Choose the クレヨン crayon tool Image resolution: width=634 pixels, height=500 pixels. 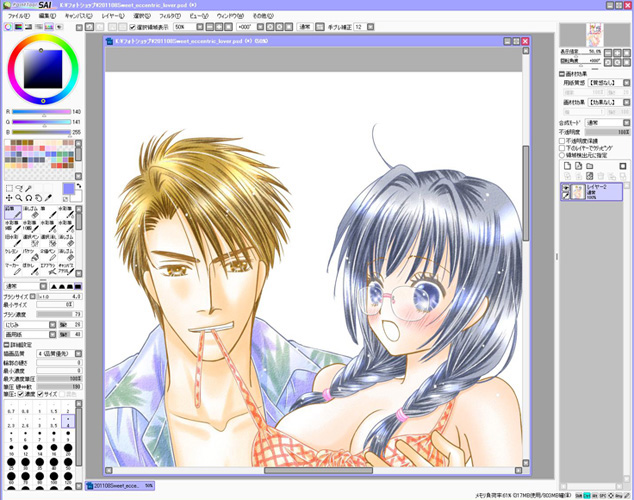click(13, 255)
